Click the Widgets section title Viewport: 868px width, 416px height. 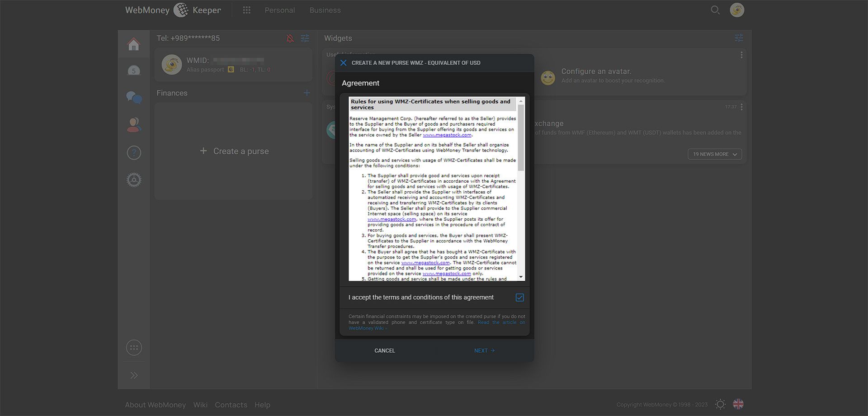point(338,38)
